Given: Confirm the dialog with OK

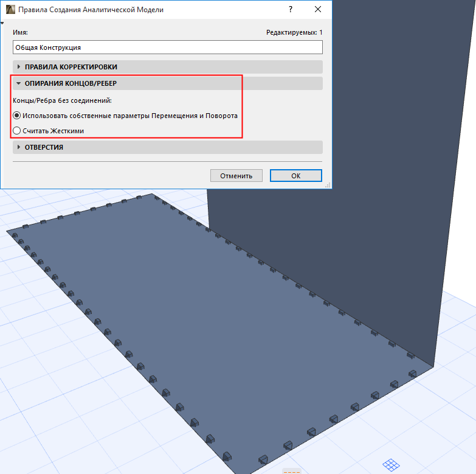Looking at the screenshot, I should tap(296, 176).
